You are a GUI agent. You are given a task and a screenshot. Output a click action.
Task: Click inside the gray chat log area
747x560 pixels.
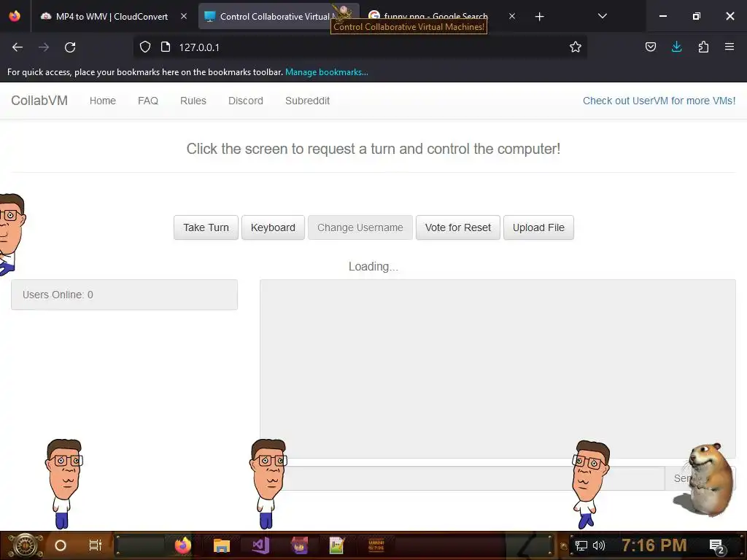(x=498, y=368)
